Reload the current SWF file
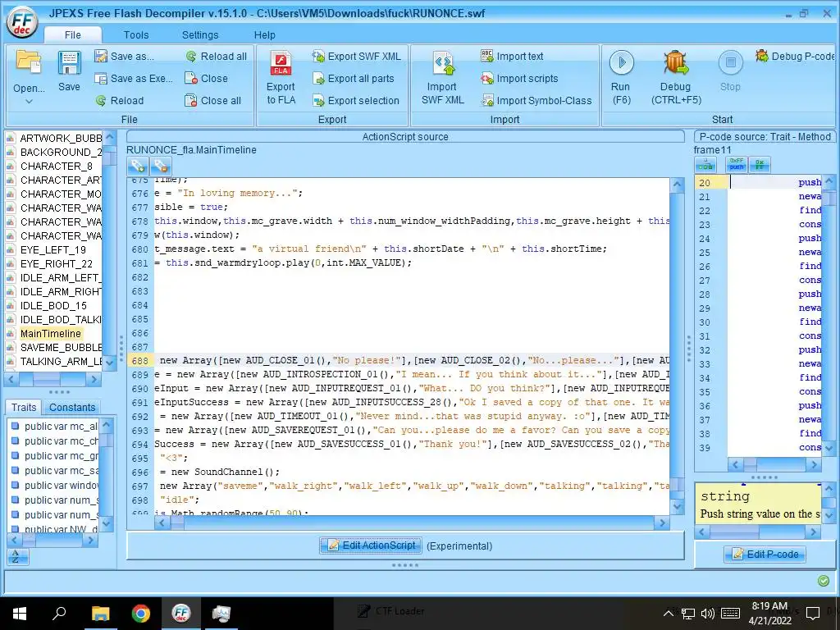This screenshot has width=840, height=630. pos(120,100)
